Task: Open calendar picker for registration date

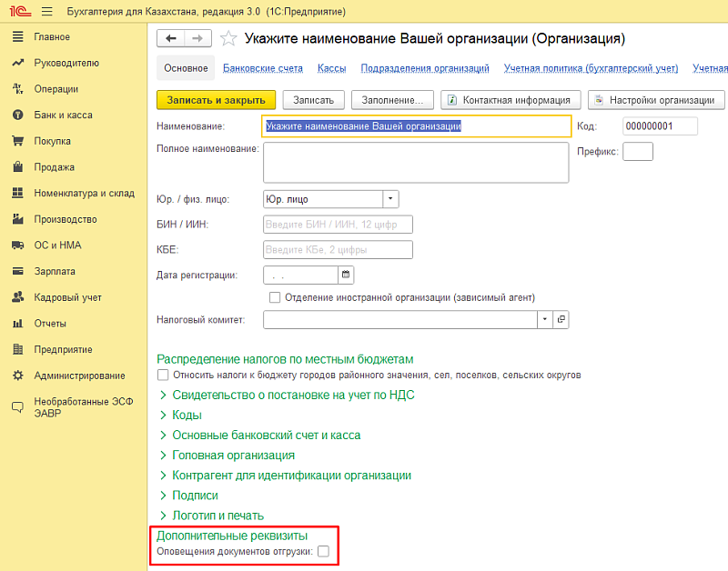Action: [x=346, y=275]
